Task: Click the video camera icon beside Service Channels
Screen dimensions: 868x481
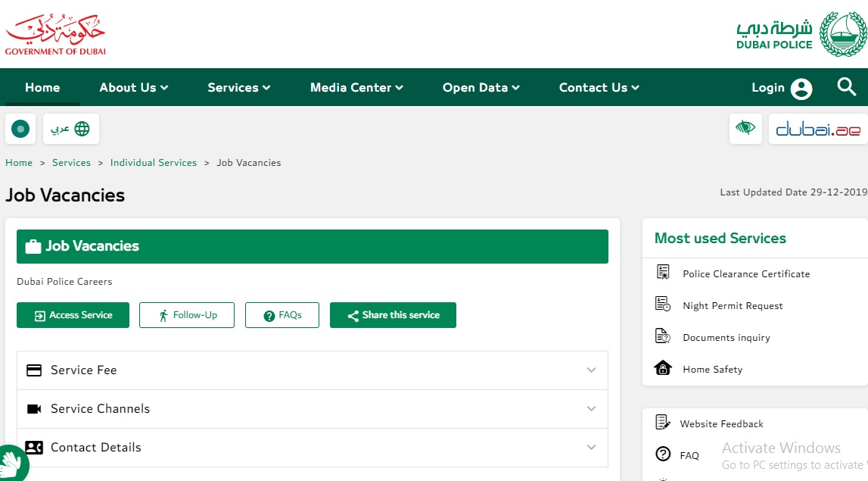Action: [34, 409]
